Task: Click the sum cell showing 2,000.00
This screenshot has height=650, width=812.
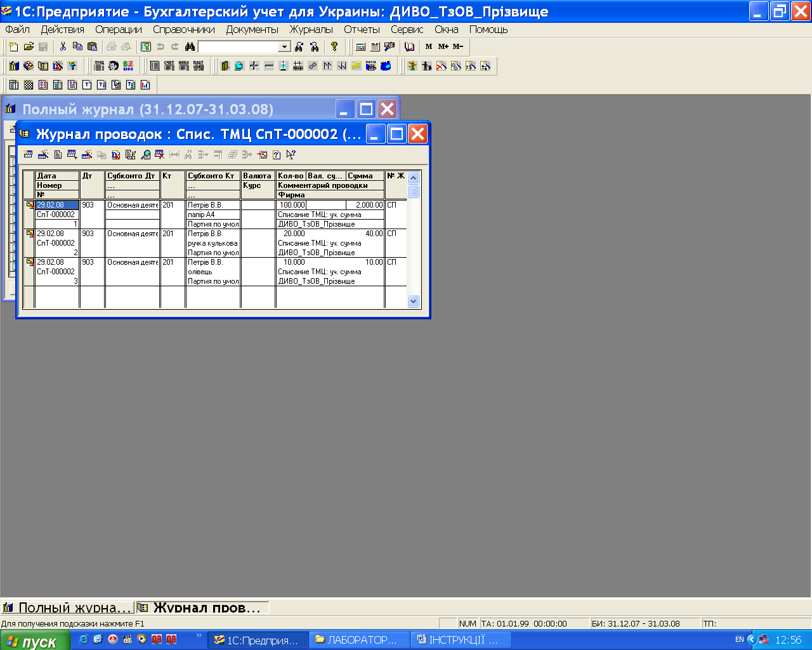Action: coord(365,205)
